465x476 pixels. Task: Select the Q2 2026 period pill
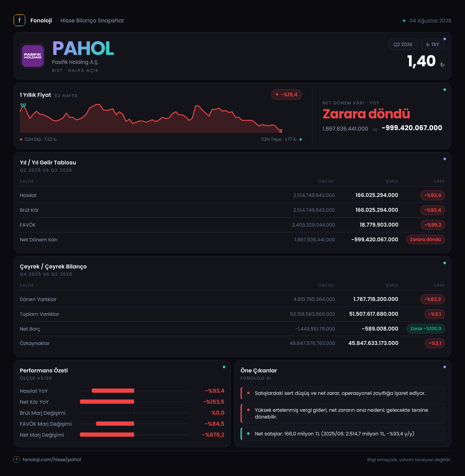(x=403, y=44)
